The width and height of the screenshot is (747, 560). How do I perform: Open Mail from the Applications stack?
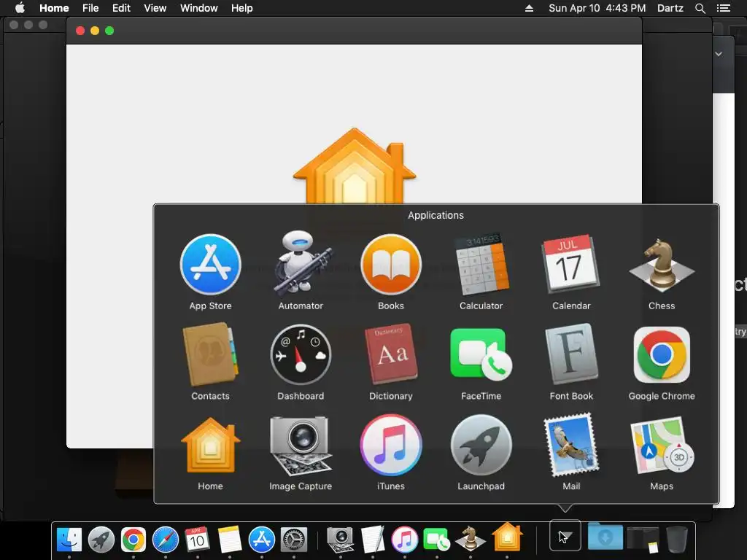coord(571,445)
